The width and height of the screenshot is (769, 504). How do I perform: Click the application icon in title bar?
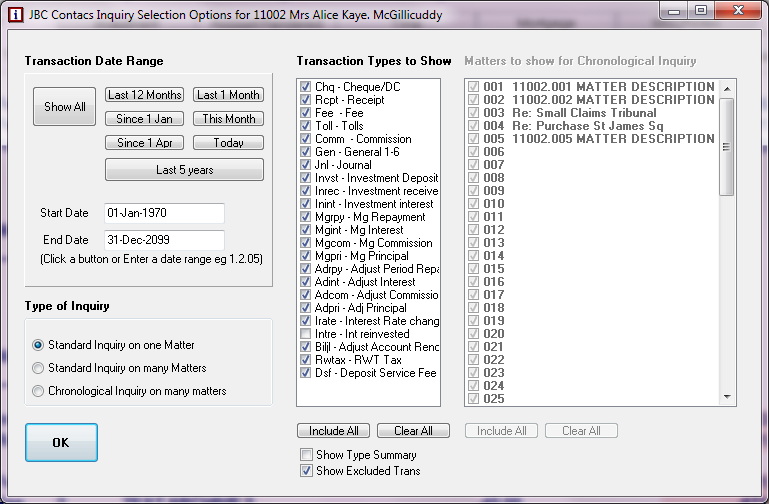[x=15, y=16]
